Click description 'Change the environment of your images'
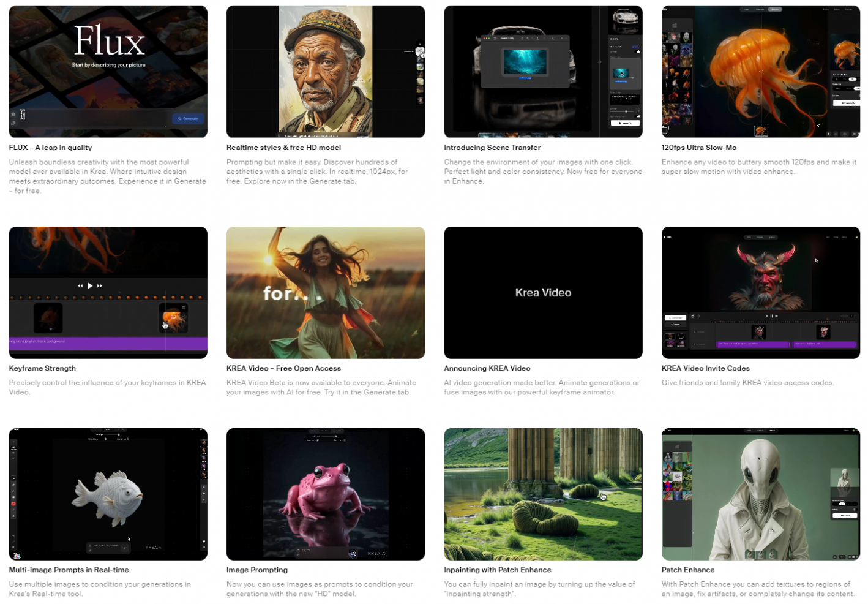Screen dimensions: 868x604 (543, 172)
